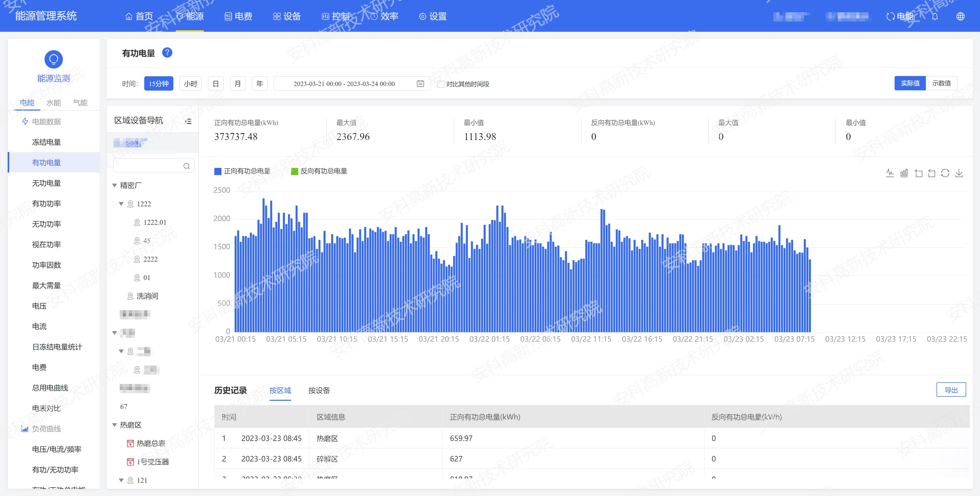Click the location icon beside 1222.01
The height and width of the screenshot is (496, 980).
click(x=137, y=222)
